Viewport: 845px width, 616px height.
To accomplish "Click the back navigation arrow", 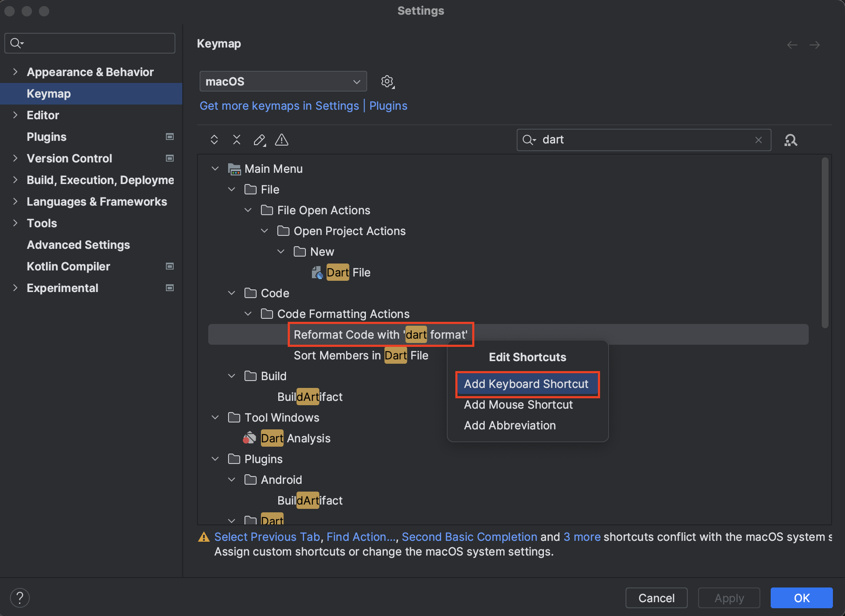I will point(792,45).
